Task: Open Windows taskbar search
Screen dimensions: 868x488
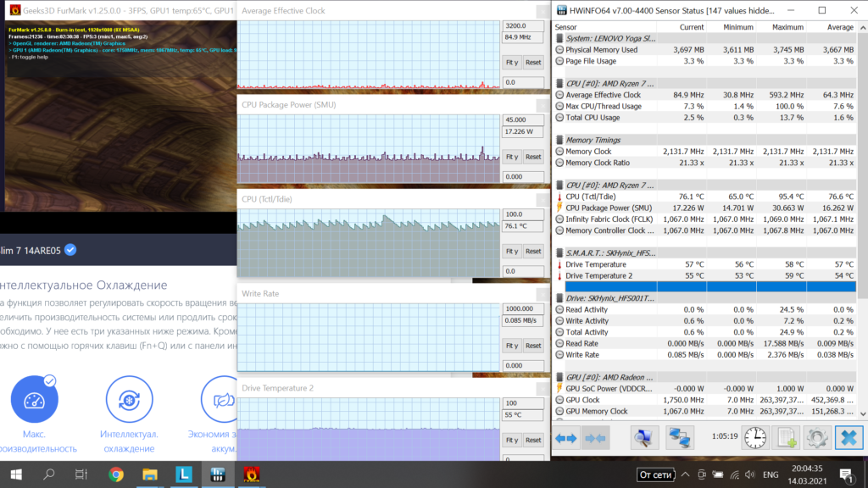Action: 48,474
